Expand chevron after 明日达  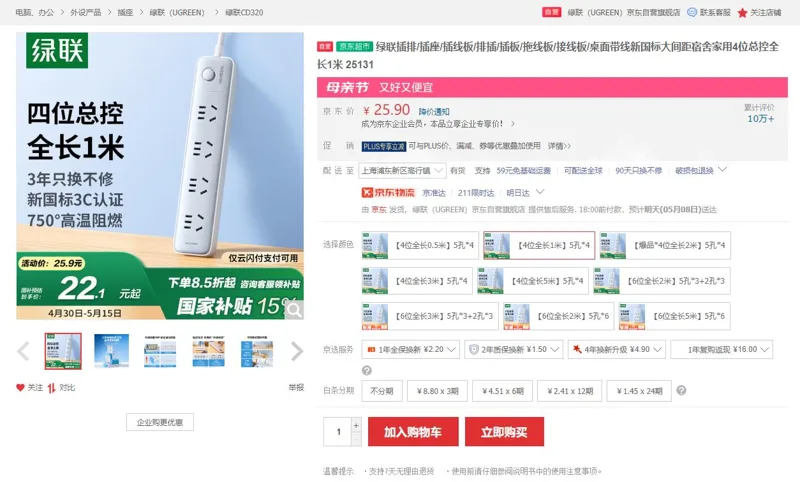[x=540, y=192]
